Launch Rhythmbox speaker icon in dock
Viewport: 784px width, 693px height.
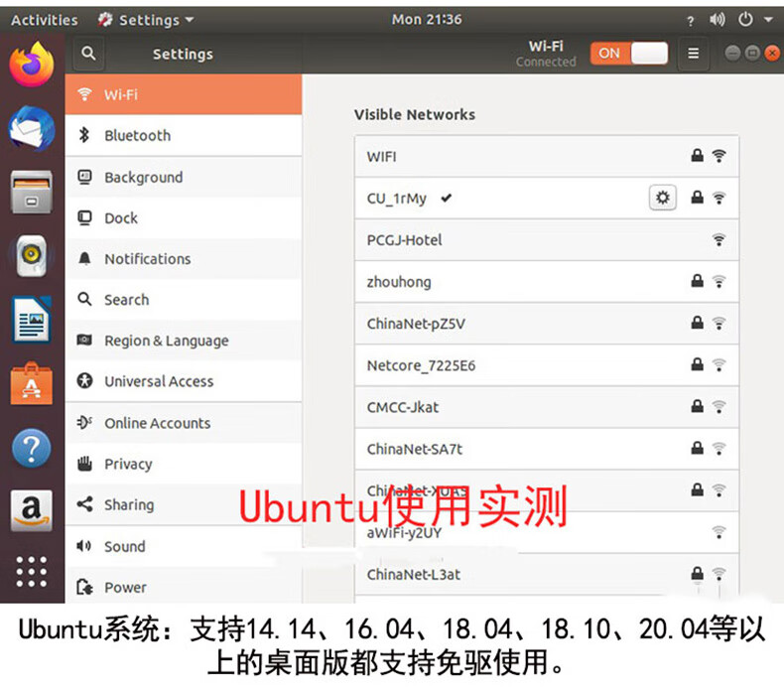[32, 256]
